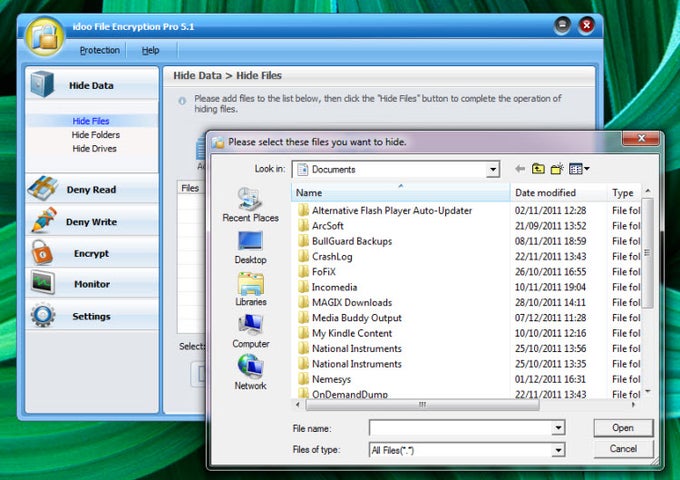This screenshot has height=480, width=680.
Task: Go back to last folder visited
Action: 520,169
